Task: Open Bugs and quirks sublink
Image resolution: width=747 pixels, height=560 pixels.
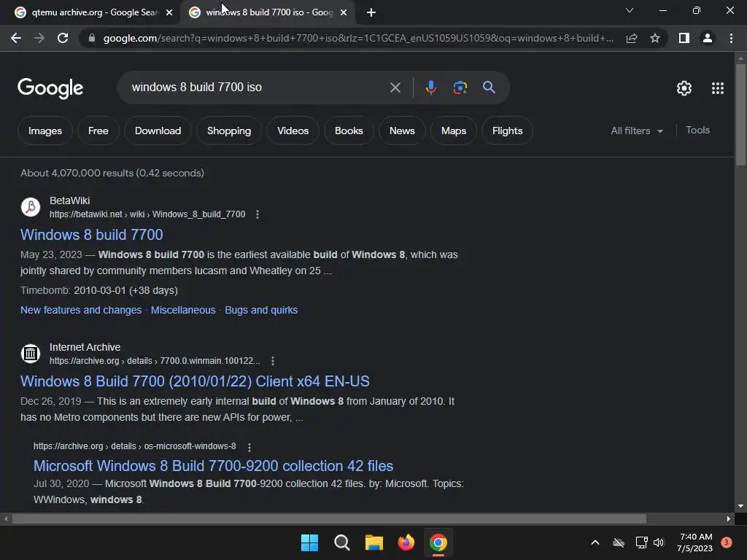Action: coord(261,310)
